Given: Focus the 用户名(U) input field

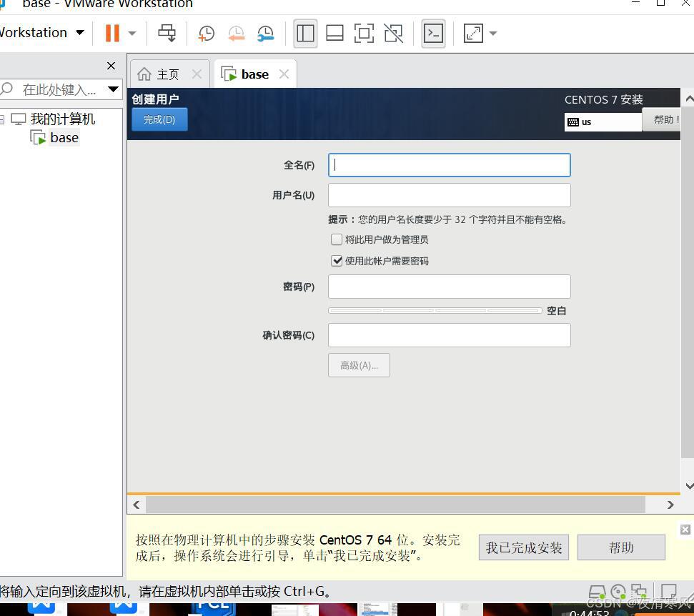Looking at the screenshot, I should pyautogui.click(x=450, y=195).
